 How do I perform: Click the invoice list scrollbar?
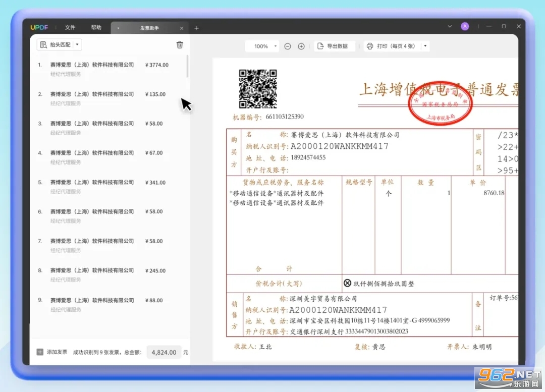point(187,66)
